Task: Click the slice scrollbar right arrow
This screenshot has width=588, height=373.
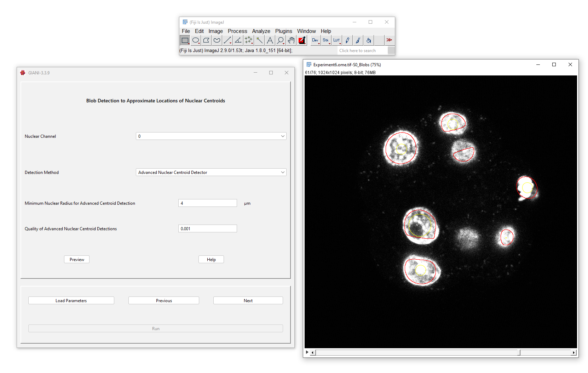Action: [x=573, y=353]
